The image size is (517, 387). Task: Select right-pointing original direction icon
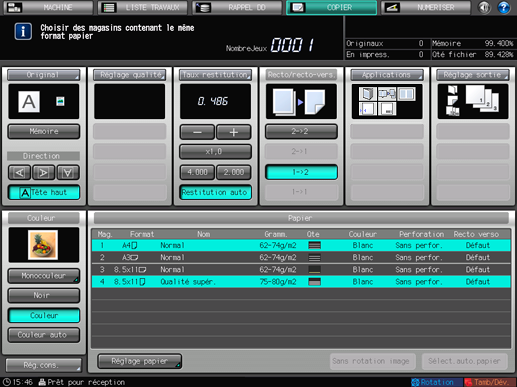click(x=43, y=172)
